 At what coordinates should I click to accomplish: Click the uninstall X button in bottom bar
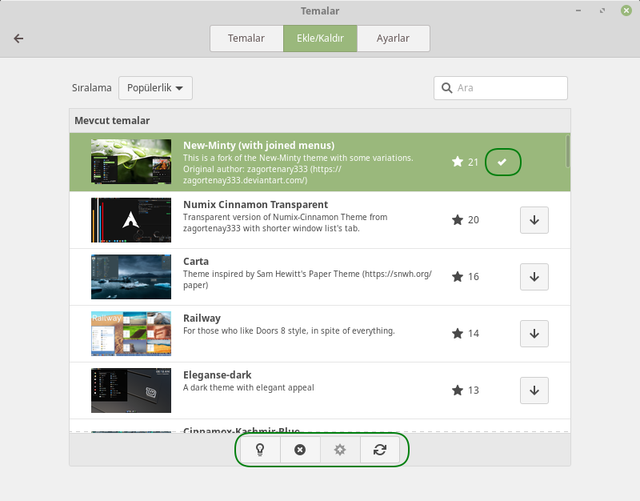300,450
